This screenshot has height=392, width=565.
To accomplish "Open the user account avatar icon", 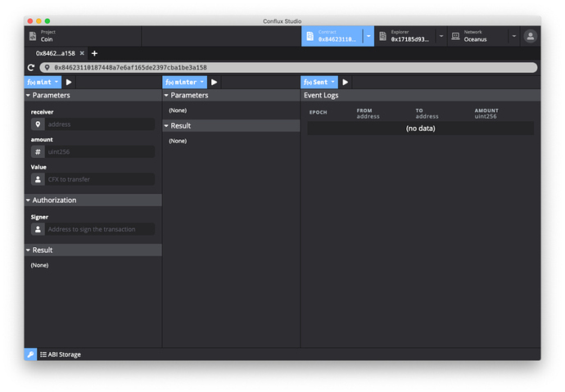I will 531,36.
